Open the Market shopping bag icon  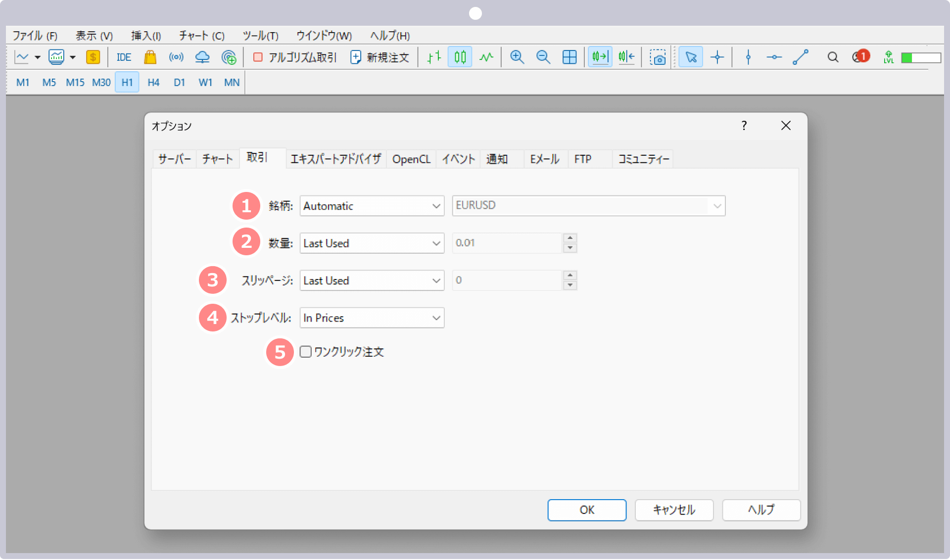coord(150,57)
